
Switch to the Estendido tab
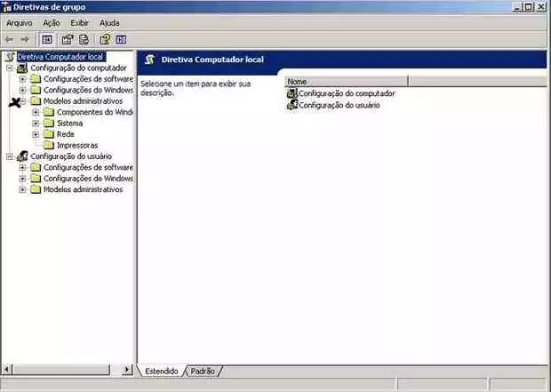[162, 371]
